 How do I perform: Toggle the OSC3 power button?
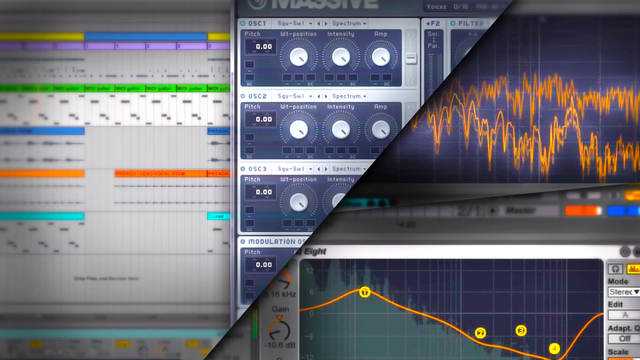tap(243, 169)
